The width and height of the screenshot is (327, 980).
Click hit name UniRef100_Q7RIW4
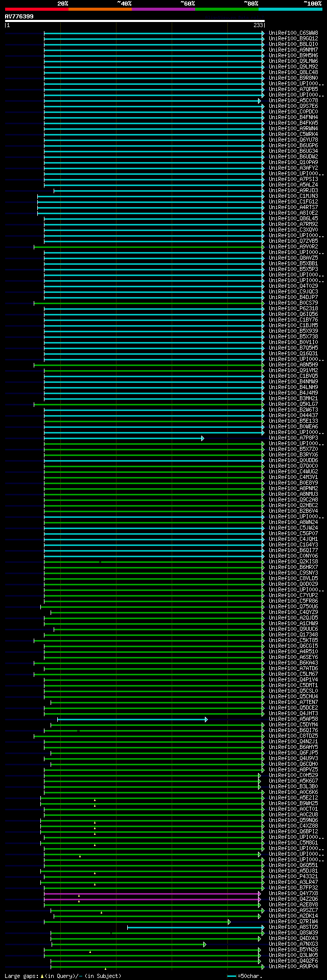coord(293,922)
